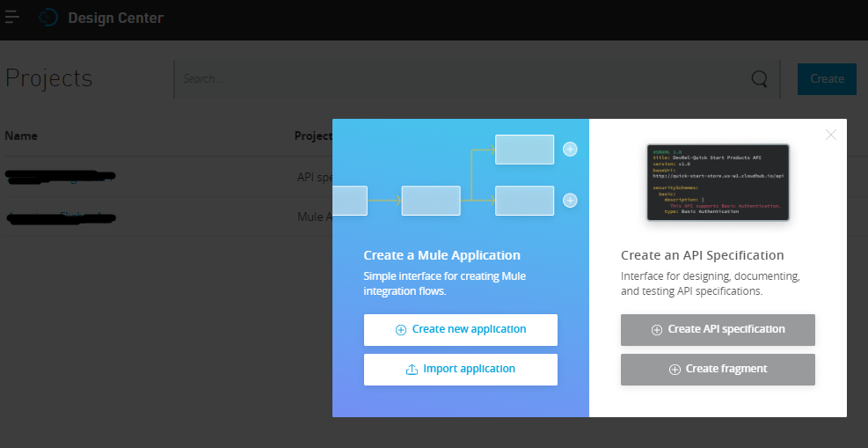Click Create API specification button

click(x=718, y=329)
